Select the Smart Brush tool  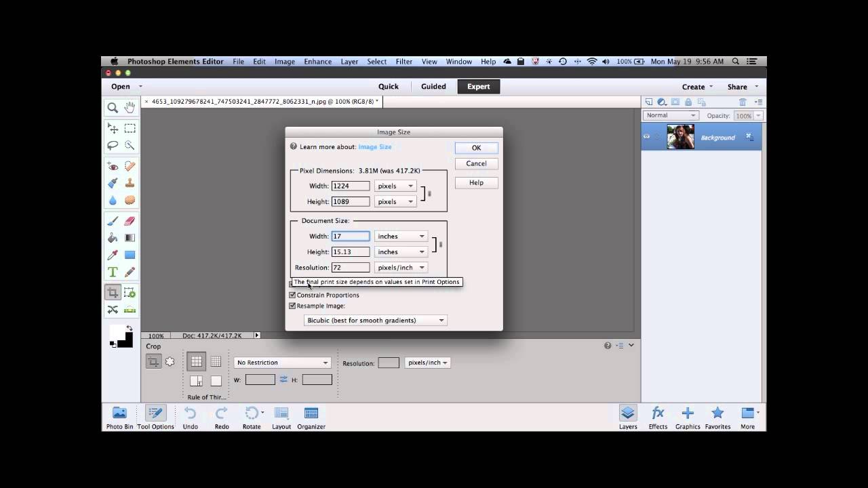coord(113,183)
